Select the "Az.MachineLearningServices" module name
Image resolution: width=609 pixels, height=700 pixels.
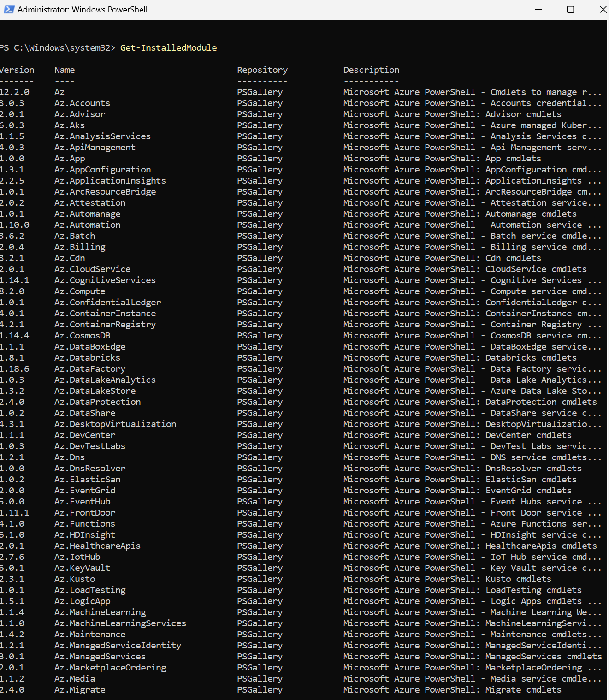pos(120,623)
